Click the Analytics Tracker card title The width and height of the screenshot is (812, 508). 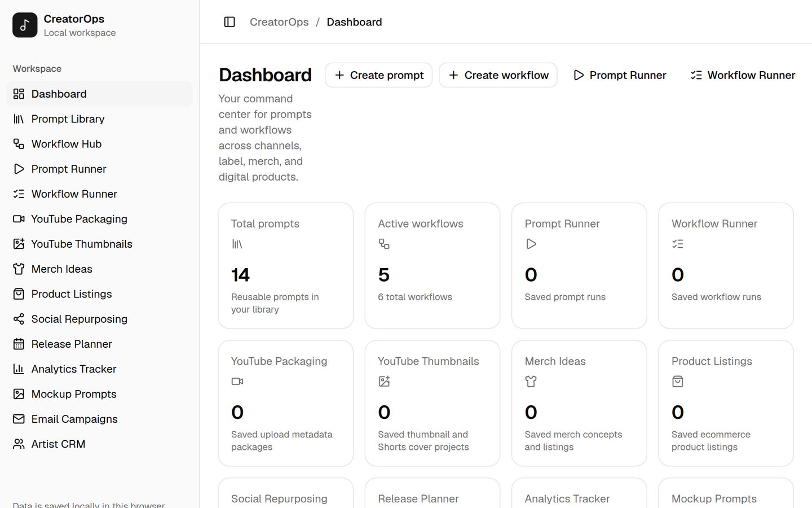coord(567,499)
